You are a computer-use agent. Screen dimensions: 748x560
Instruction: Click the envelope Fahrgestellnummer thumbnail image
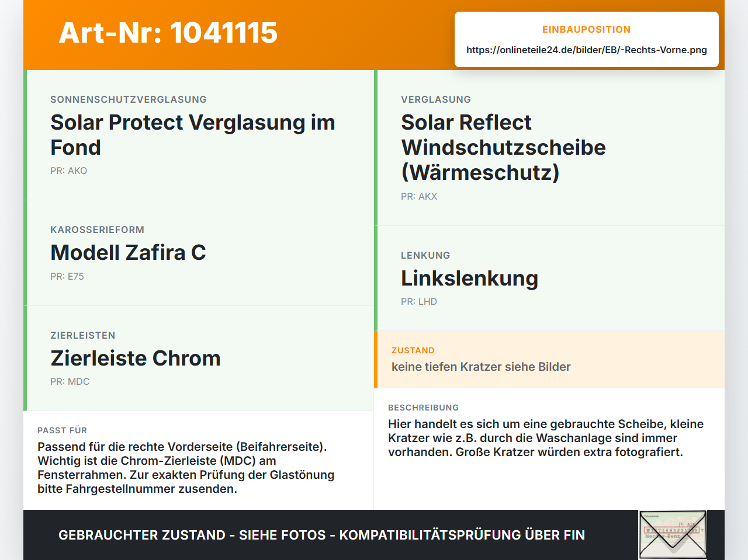[x=673, y=534]
